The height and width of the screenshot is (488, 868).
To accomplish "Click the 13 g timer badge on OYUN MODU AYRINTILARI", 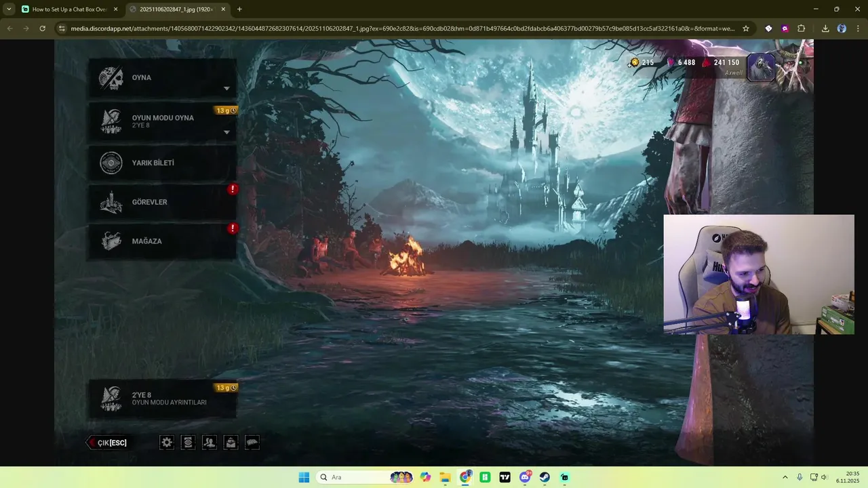I will point(226,388).
